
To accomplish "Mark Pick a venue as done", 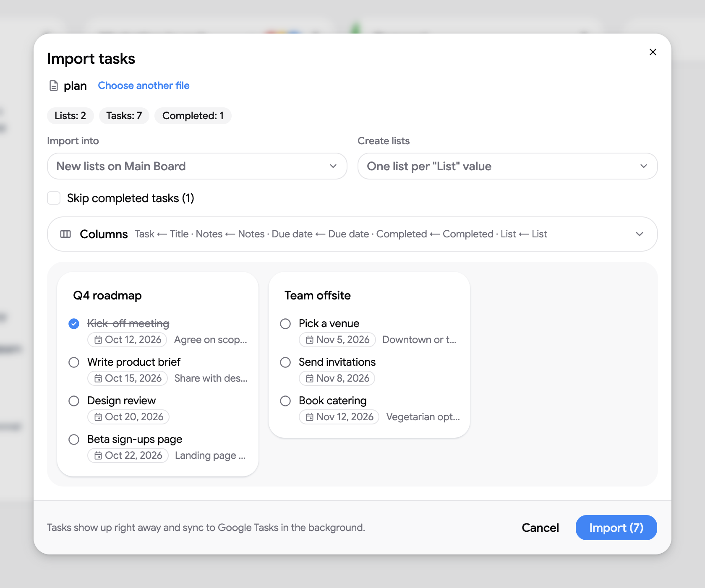I will pos(285,324).
